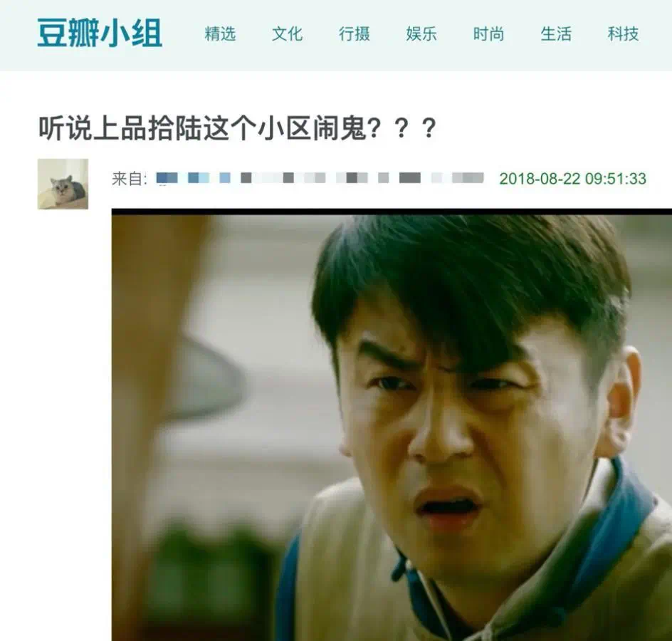Select the post timestamp 2018-08-22 09:51:33
The image size is (672, 641).
pyautogui.click(x=572, y=178)
